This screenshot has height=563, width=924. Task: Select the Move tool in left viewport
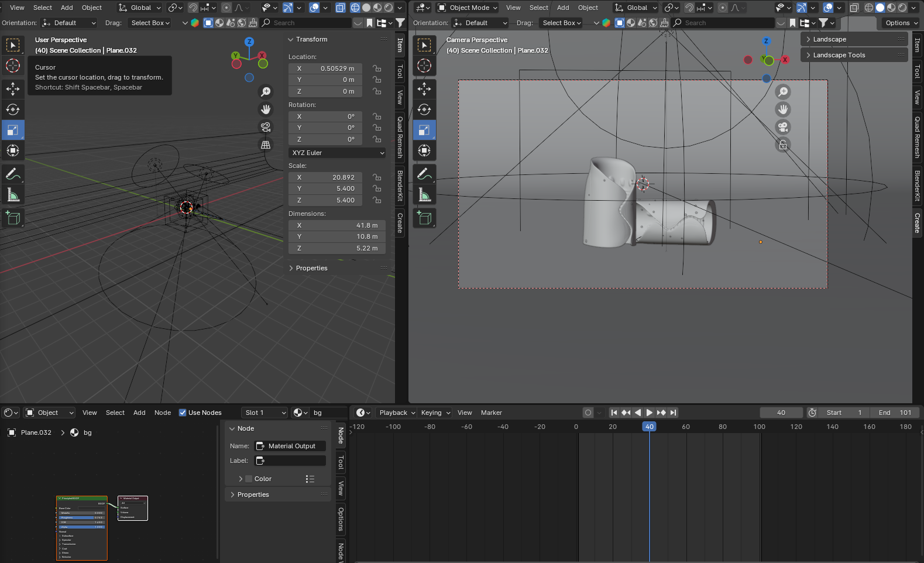point(13,89)
